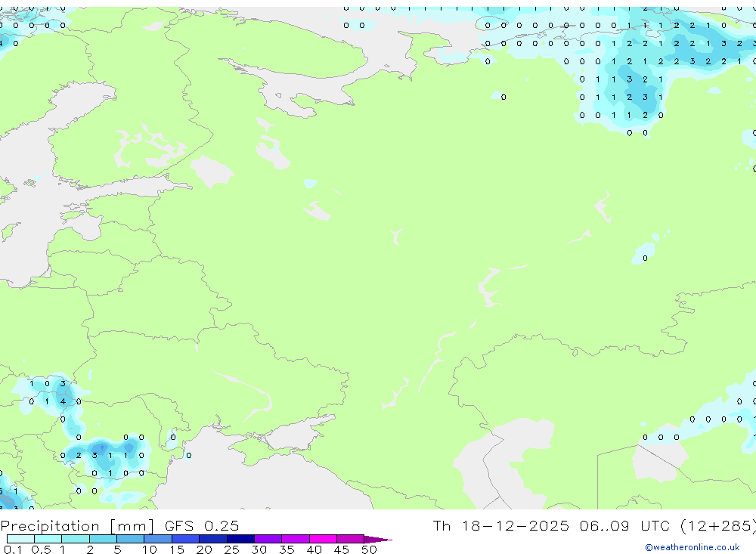The height and width of the screenshot is (554, 756).
Task: Click the '45' legend scale label
Action: pyautogui.click(x=342, y=549)
